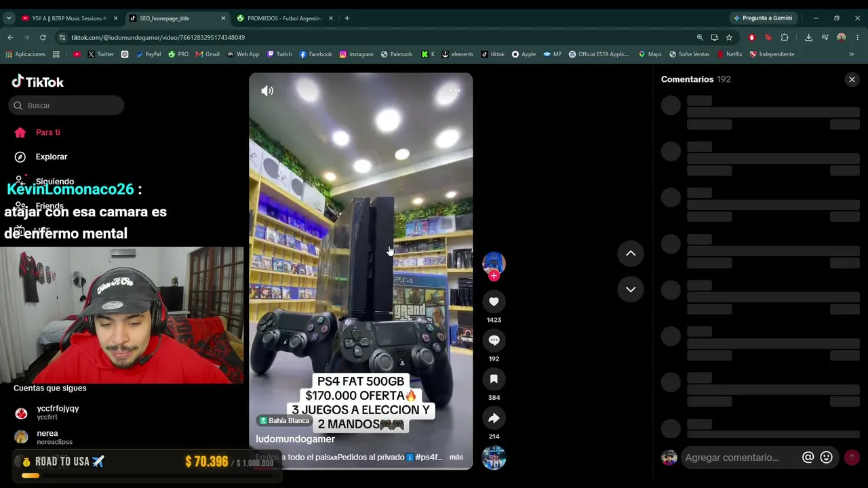Open the red hand blocker extension
The image size is (868, 488).
(x=751, y=37)
